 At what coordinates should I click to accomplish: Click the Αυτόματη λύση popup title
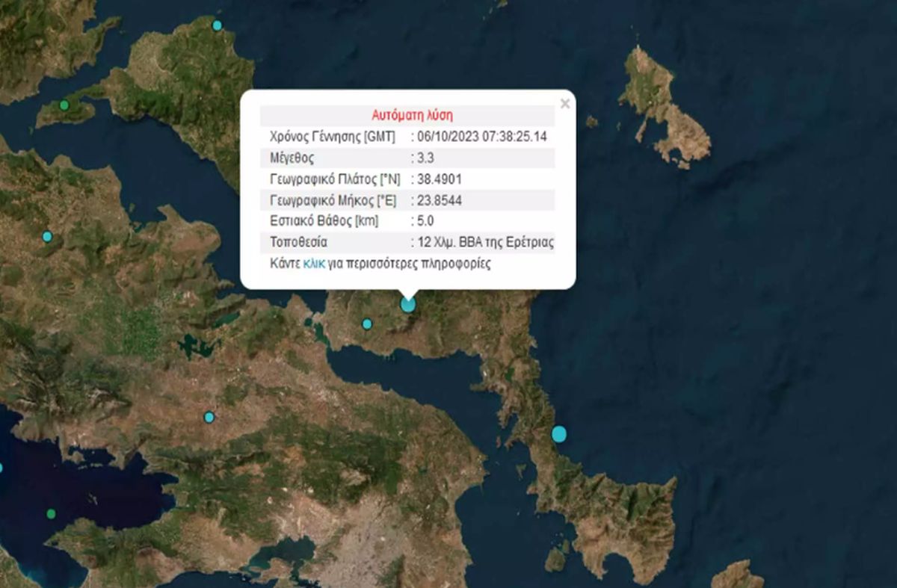coord(412,114)
